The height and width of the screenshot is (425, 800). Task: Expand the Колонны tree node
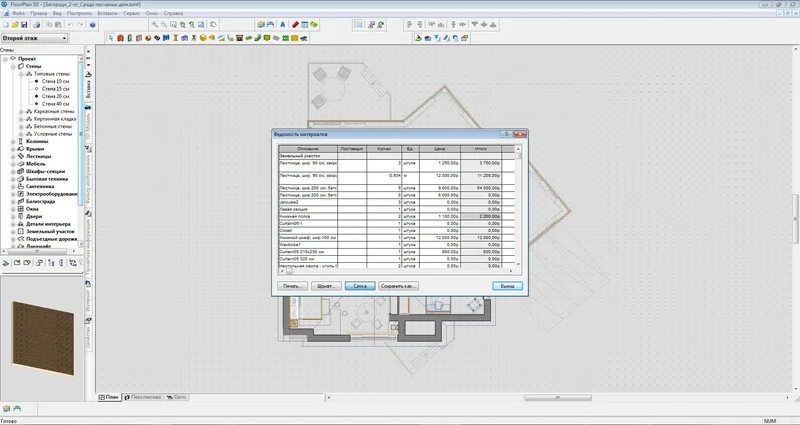tap(13, 141)
